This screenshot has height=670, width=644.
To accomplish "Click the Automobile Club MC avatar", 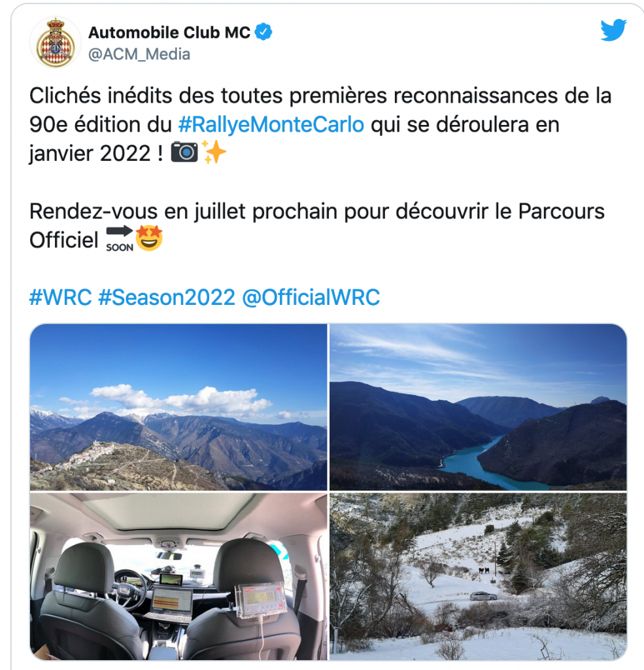I will click(56, 43).
